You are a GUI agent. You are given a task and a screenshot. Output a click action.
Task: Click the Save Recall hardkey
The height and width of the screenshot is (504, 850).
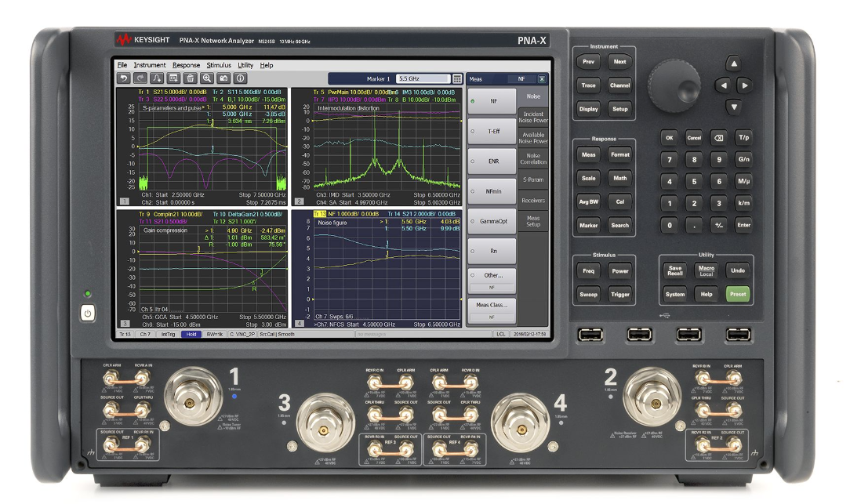pos(675,270)
